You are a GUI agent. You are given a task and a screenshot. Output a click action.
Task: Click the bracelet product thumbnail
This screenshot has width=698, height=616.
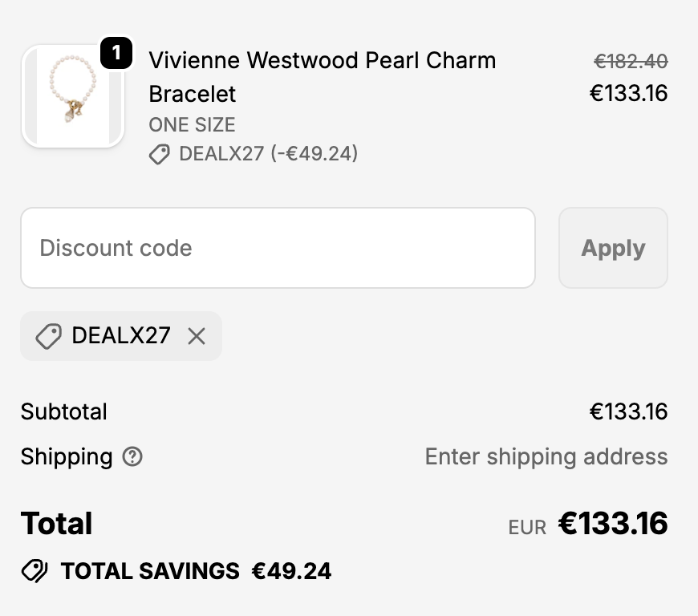[x=72, y=96]
